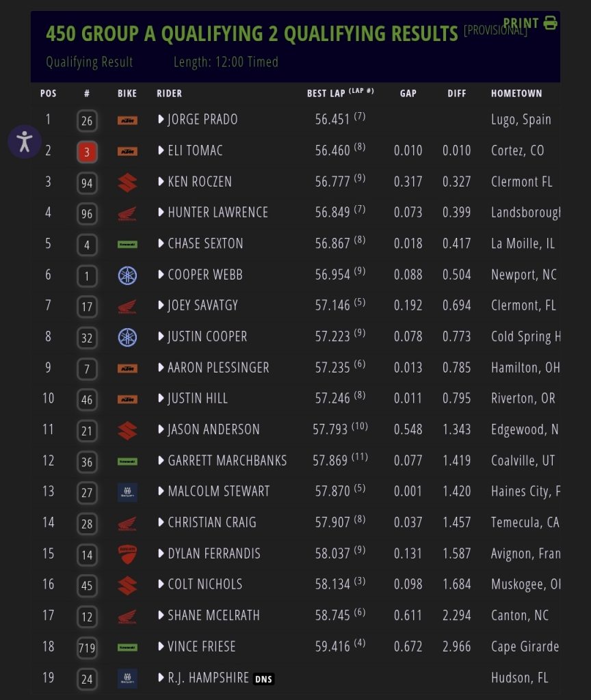Click the Suzuki logo beside Ken Roczen
The width and height of the screenshot is (591, 700).
coord(127,183)
